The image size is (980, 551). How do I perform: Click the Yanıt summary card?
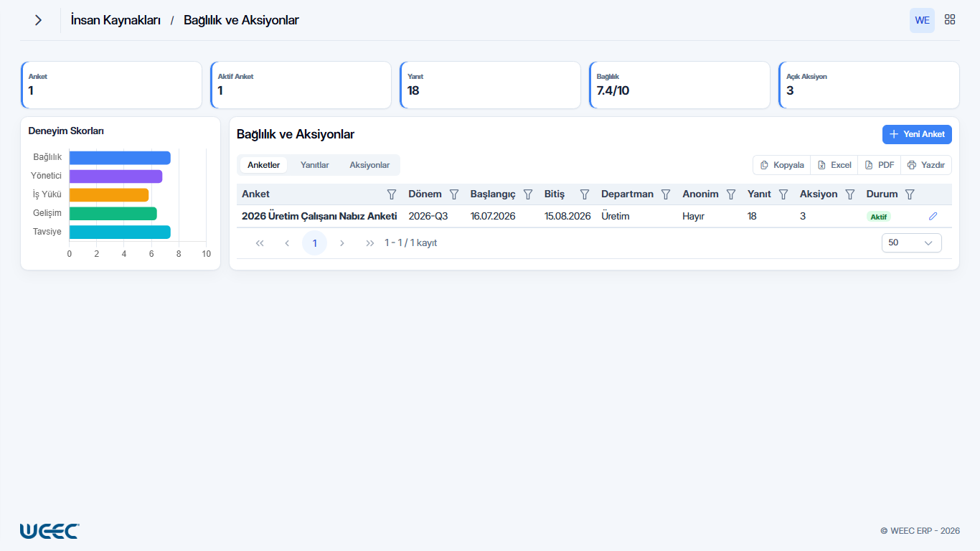pos(490,85)
